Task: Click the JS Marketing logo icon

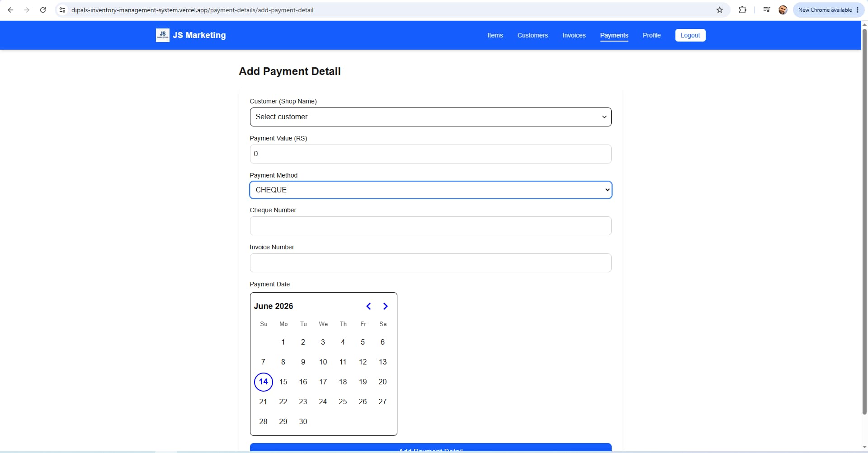Action: (x=162, y=35)
